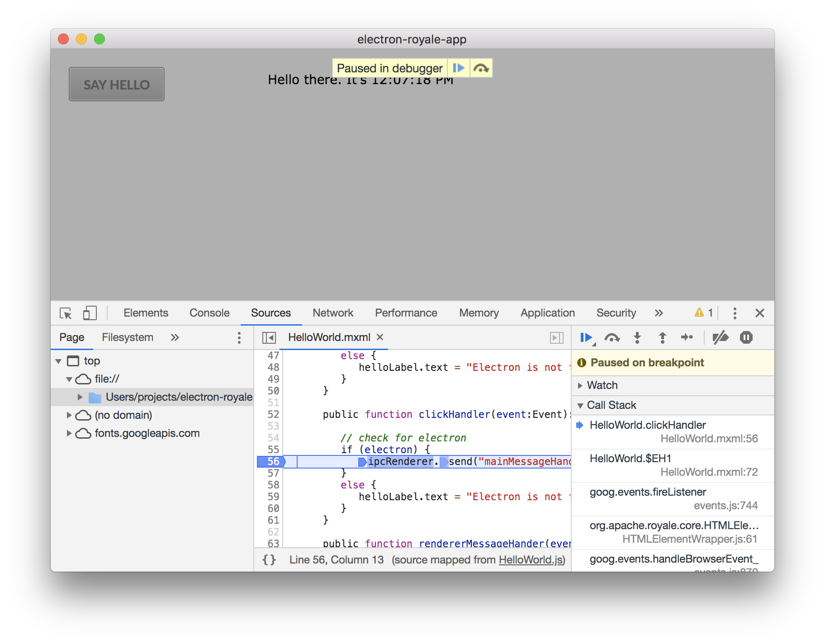The width and height of the screenshot is (825, 644).
Task: Expand the fonts.googleapis.com tree node
Action: pyautogui.click(x=69, y=433)
